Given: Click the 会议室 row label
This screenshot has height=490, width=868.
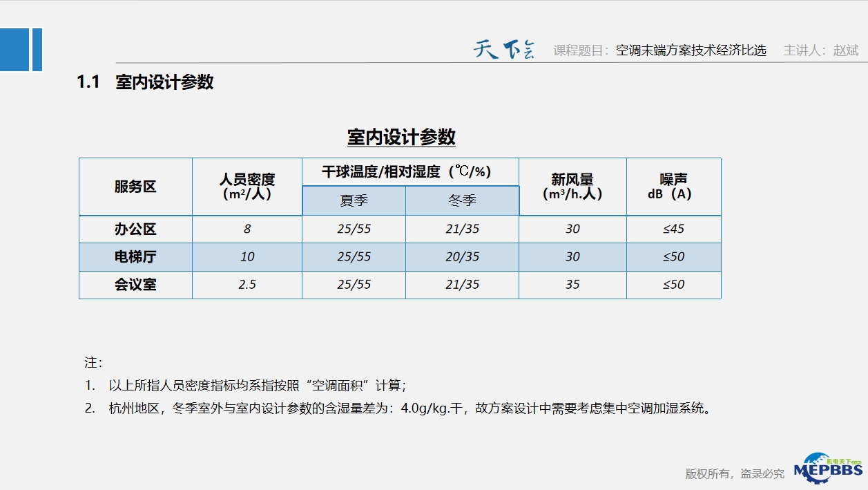Looking at the screenshot, I should click(x=135, y=285).
